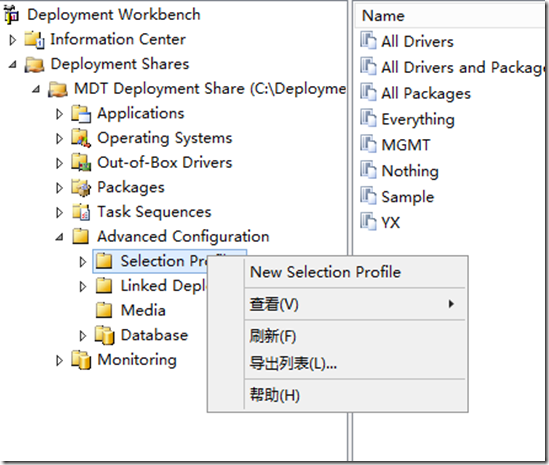Click the Database icon in tree
Image resolution: width=549 pixels, height=465 pixels.
coord(104,335)
